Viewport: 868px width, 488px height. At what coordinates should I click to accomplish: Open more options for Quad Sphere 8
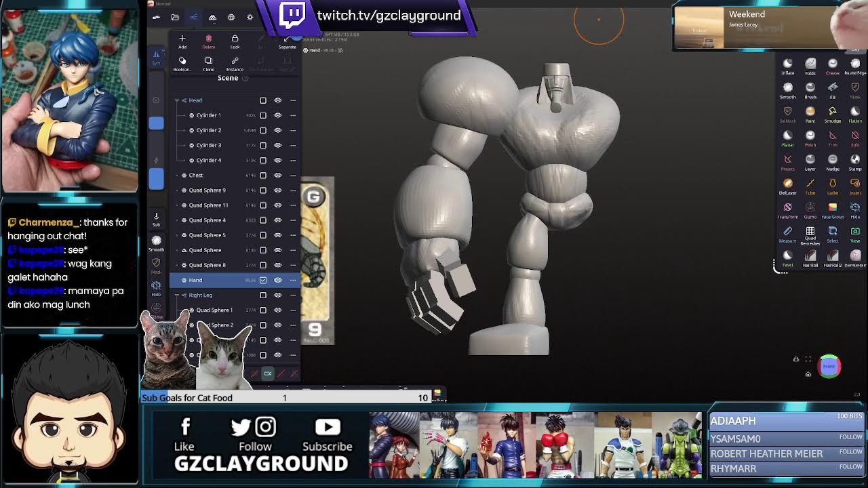293,265
